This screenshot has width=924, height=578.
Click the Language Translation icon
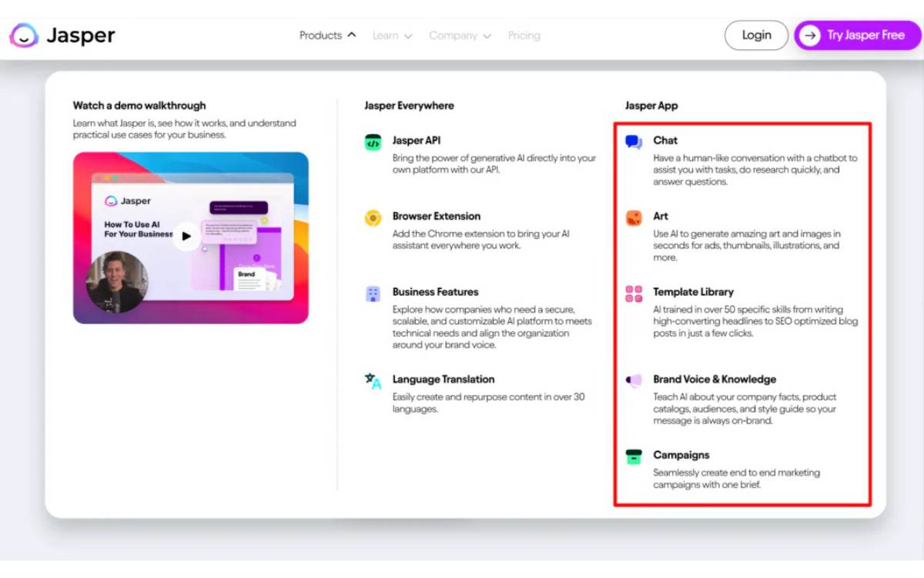click(373, 381)
